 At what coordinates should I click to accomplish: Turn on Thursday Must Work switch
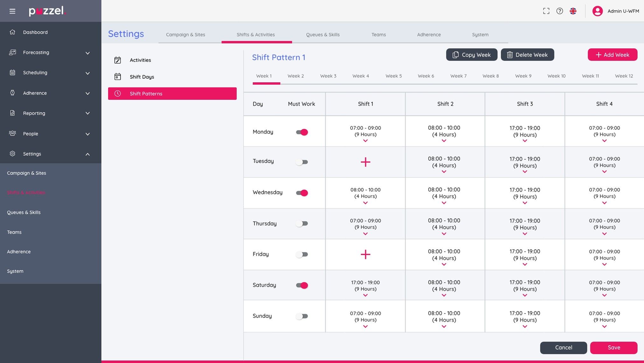pos(302,224)
